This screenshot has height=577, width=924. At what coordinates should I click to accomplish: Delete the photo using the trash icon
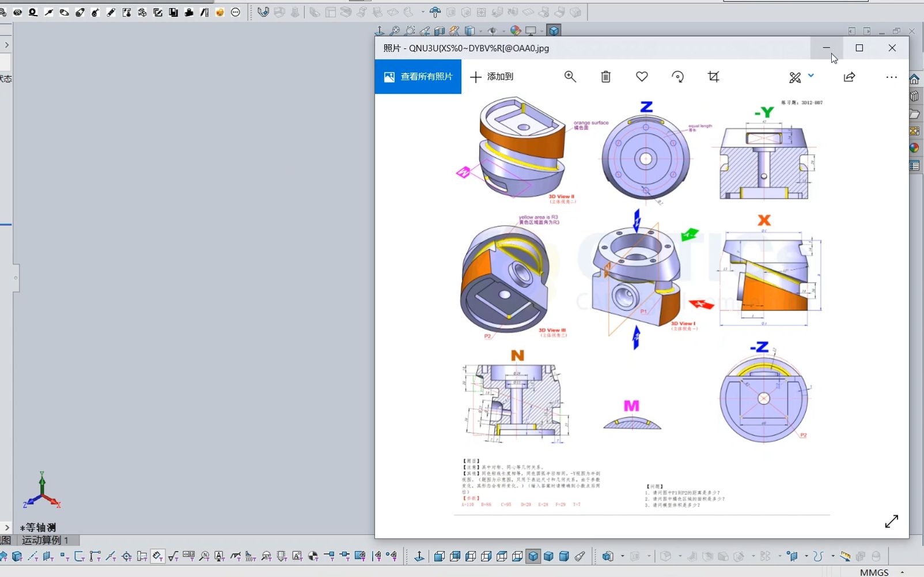[605, 76]
